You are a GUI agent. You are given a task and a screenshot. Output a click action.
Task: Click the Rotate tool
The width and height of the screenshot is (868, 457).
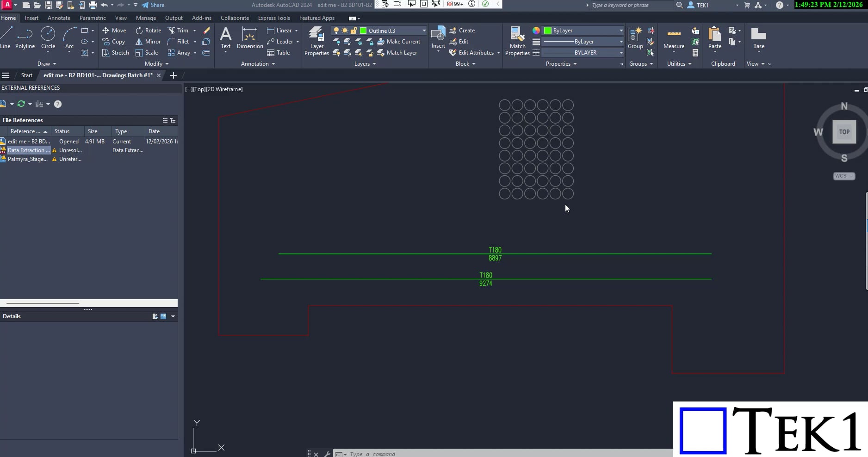tap(148, 31)
